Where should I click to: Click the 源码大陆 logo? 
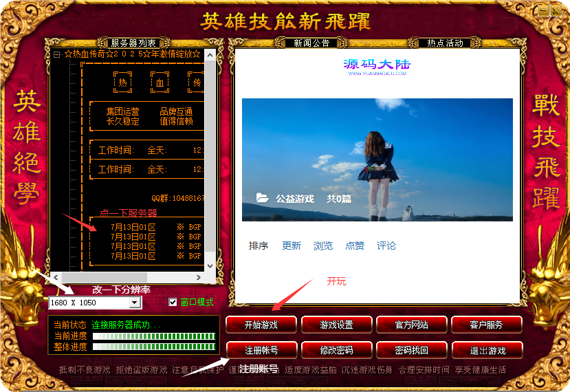click(377, 67)
